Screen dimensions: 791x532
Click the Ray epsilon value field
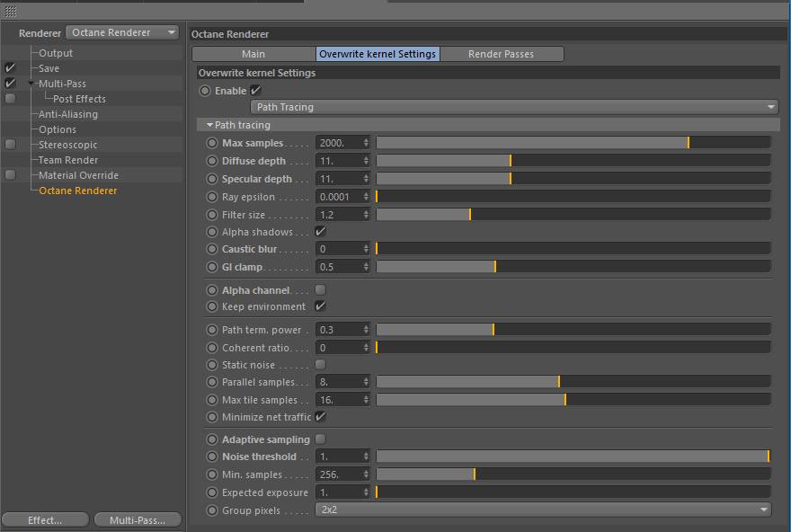(339, 197)
